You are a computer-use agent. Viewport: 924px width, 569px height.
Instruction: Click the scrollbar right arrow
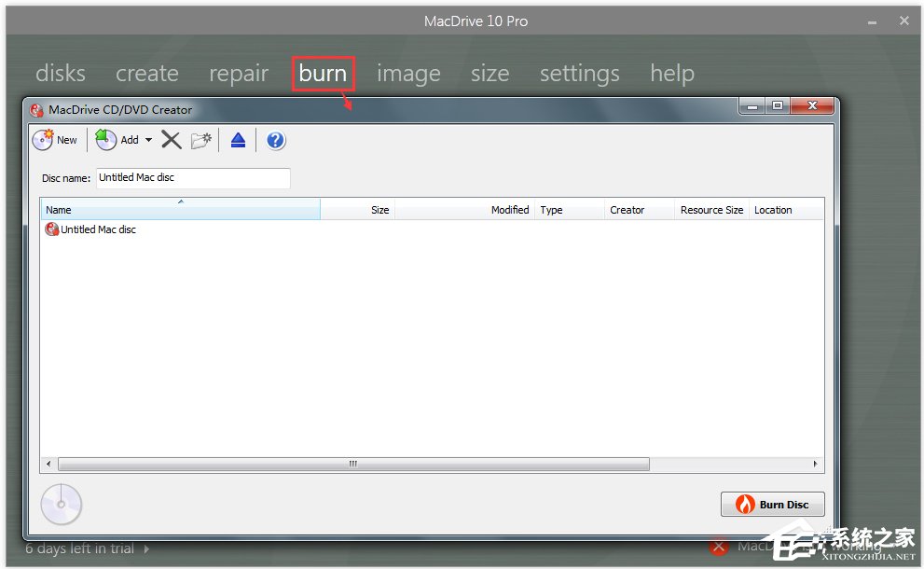816,464
